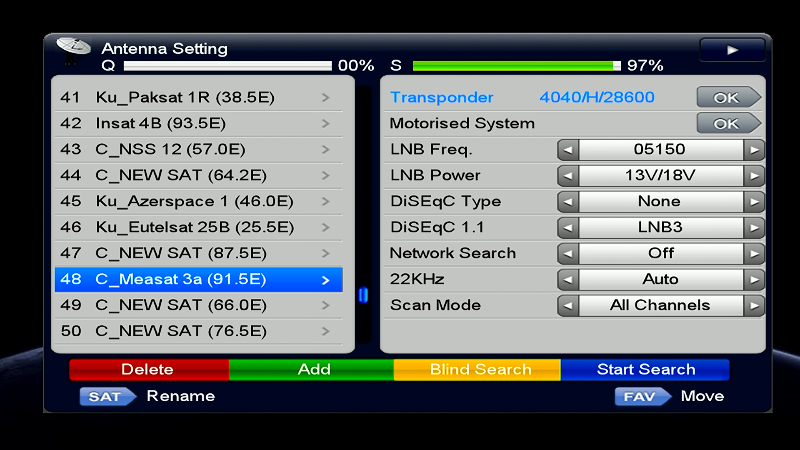Select satellite 46 Ku_Eutelsat 25B (25.5E)
The width and height of the screenshot is (800, 450).
pyautogui.click(x=198, y=228)
